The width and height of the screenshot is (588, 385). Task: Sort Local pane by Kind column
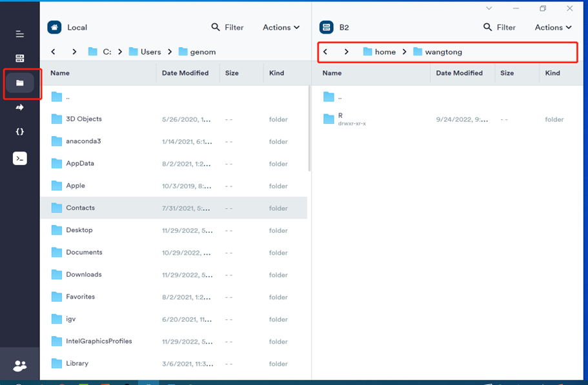[276, 73]
